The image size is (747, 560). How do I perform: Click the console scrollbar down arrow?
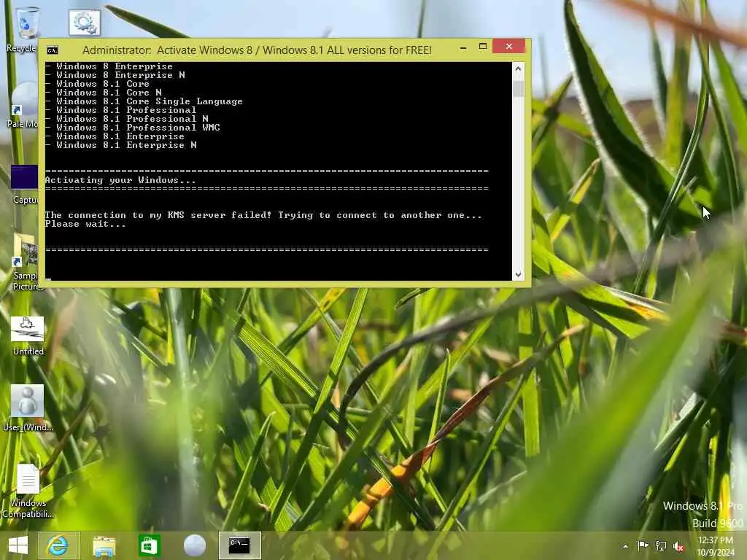tap(519, 275)
